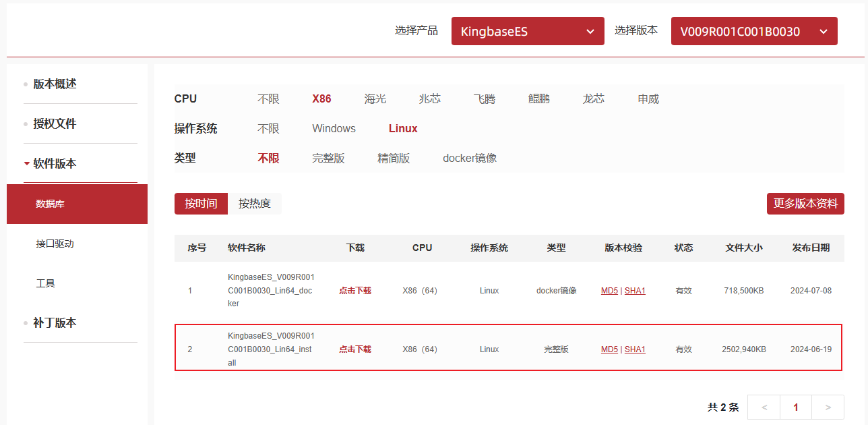This screenshot has width=868, height=425.
Task: Expand 补丁版本 in the sidebar
Action: [x=55, y=322]
